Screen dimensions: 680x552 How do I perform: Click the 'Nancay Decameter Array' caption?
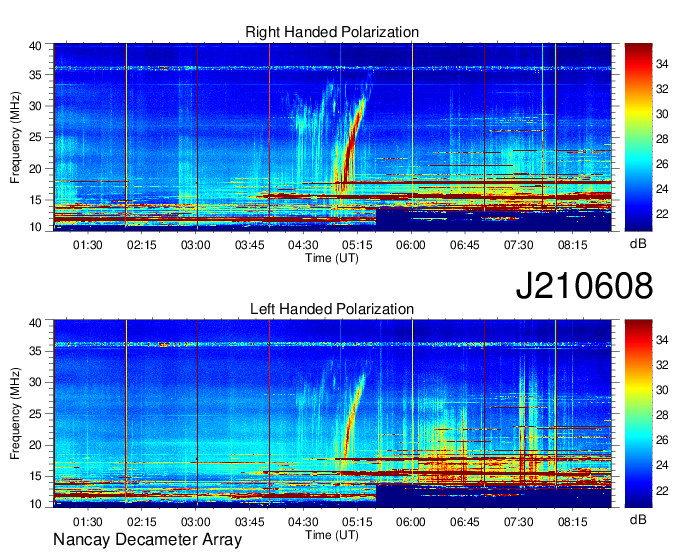click(x=147, y=540)
